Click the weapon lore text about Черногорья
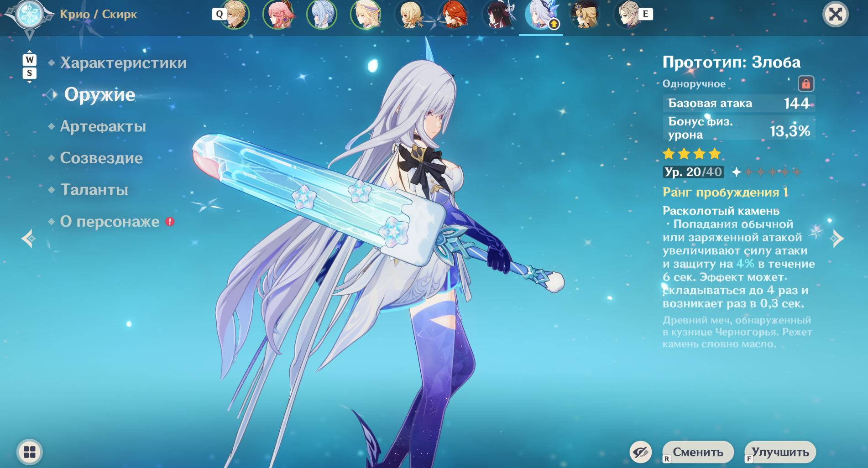The width and height of the screenshot is (868, 468). pyautogui.click(x=737, y=332)
